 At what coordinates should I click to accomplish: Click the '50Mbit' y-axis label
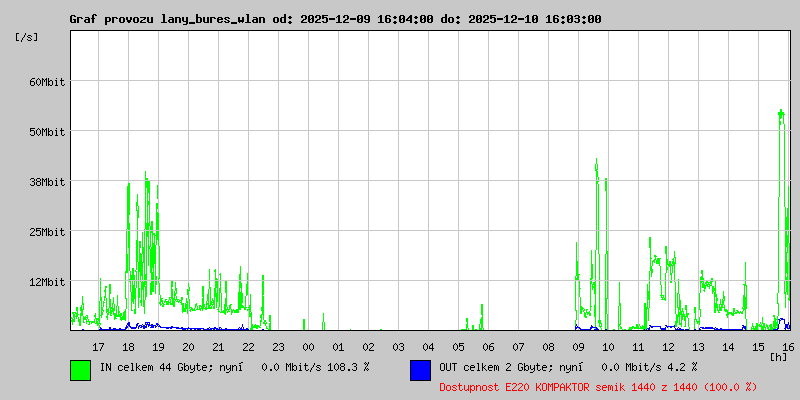[47, 132]
